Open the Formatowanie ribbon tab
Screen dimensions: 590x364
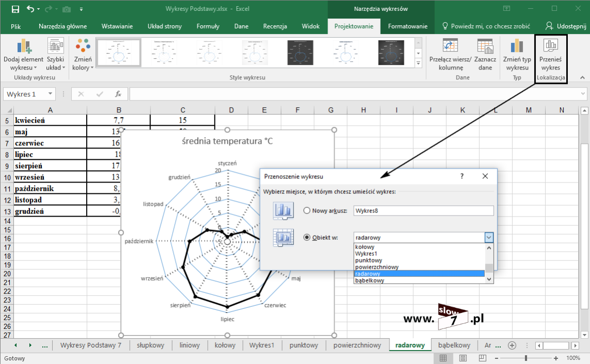(407, 26)
